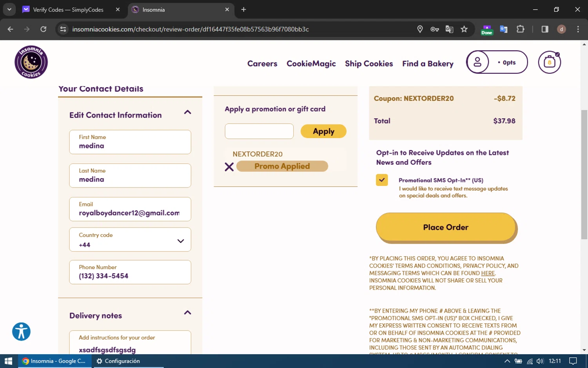Open the HERE terms link
Viewport: 588px width, 368px height.
(x=488, y=273)
